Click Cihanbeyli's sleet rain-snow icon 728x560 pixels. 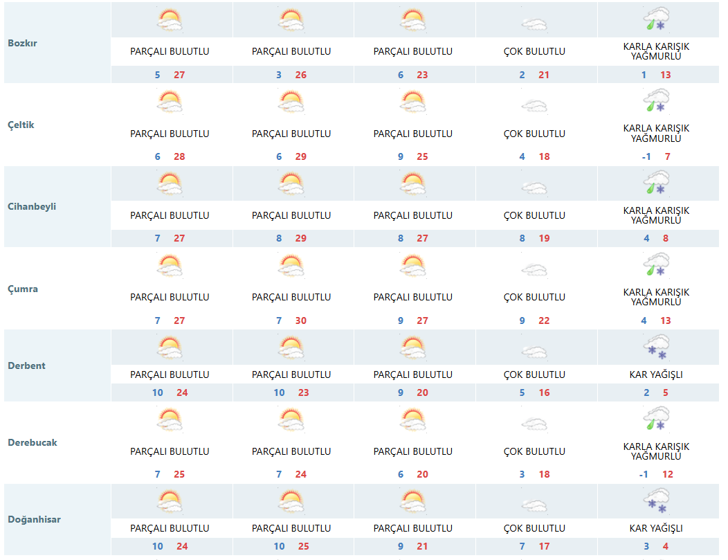pos(656,183)
